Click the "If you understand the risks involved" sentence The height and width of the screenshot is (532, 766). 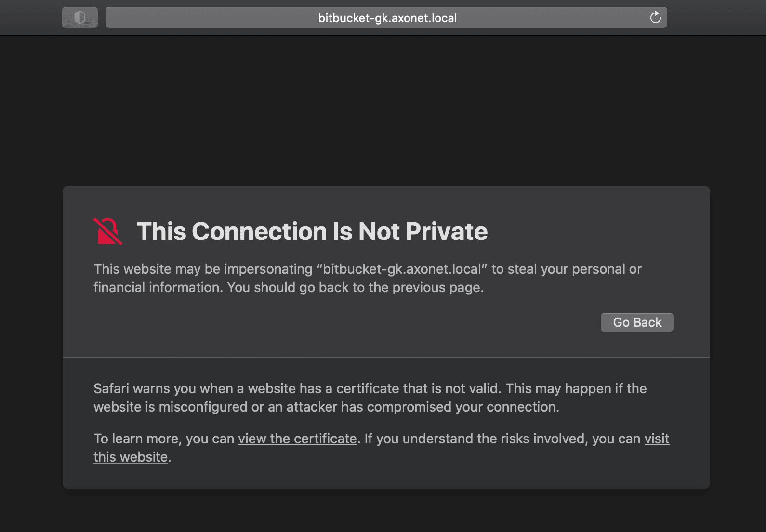click(501, 439)
